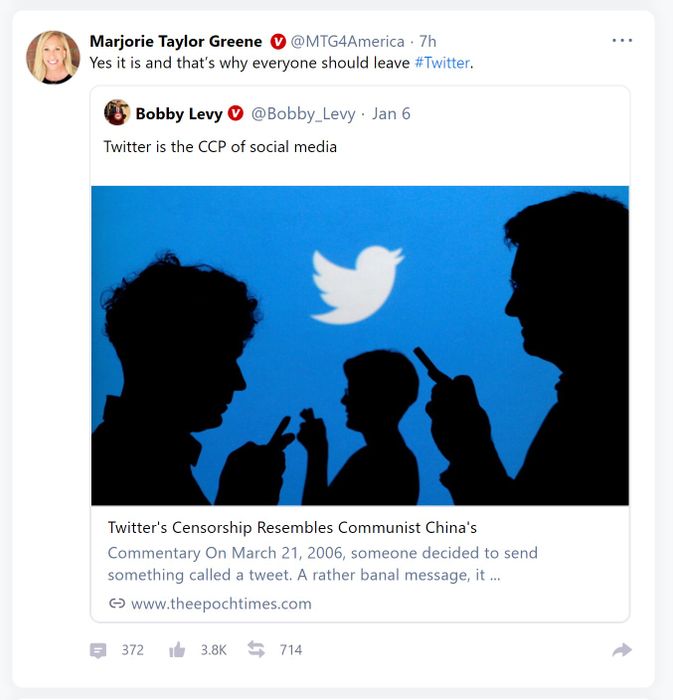Click the link chain icon by theepochtimes.com
Image resolution: width=673 pixels, height=700 pixels.
(117, 604)
